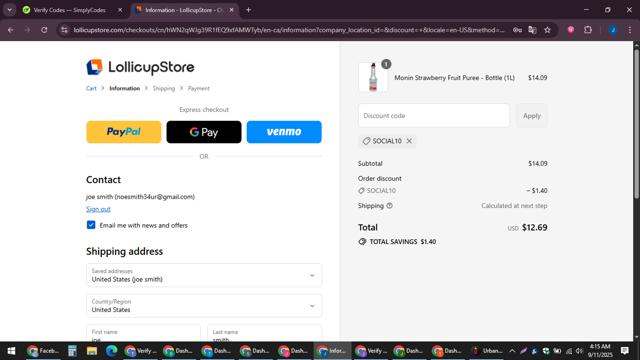Click the SOCIAL10 order discount line
This screenshot has height=360, width=640.
453,191
